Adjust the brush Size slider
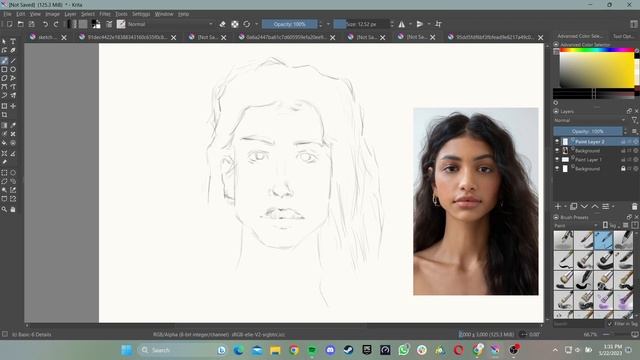The height and width of the screenshot is (360, 640). tap(360, 24)
